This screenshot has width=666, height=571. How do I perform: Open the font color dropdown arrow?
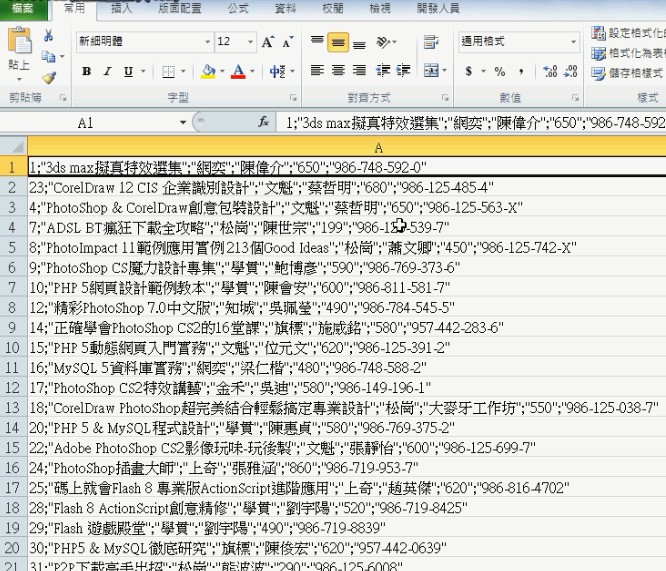(252, 71)
